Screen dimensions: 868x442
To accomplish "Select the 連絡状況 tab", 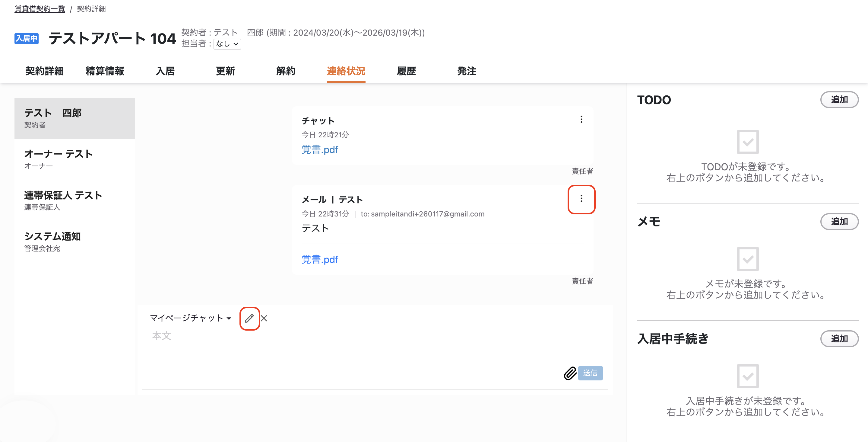I will [346, 71].
